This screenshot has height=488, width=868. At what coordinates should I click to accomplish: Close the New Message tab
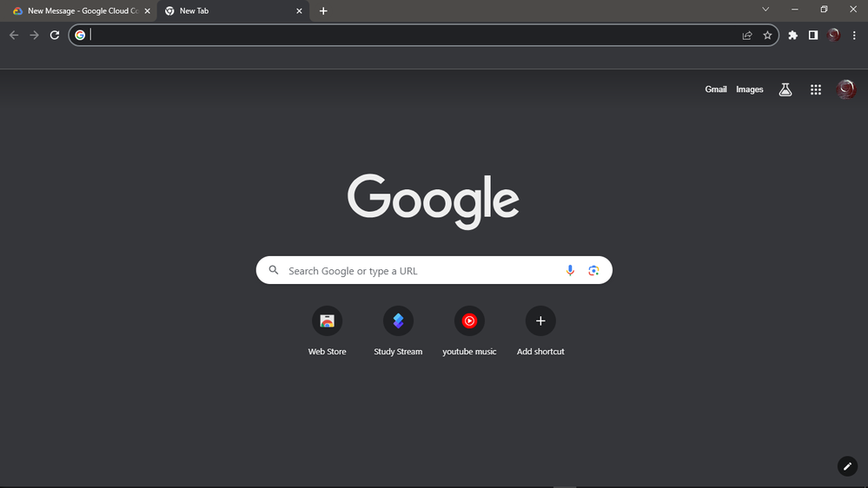(147, 11)
